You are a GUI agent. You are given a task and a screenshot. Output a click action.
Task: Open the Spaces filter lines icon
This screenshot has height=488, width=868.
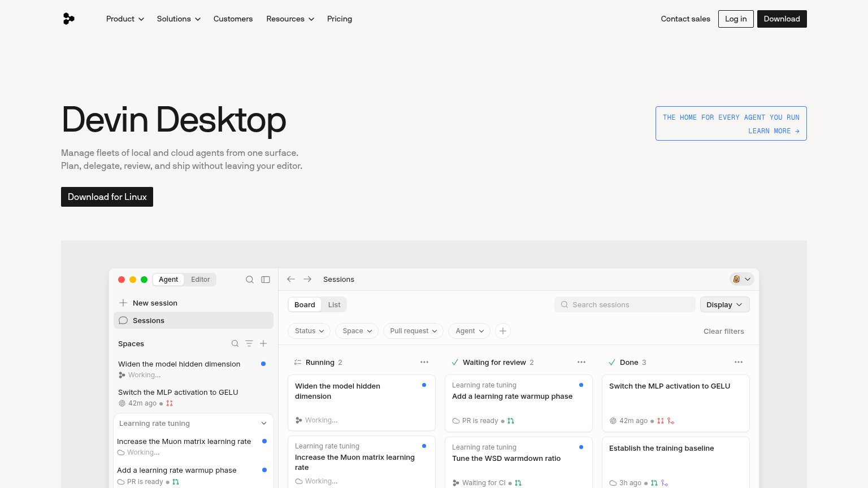pos(249,343)
